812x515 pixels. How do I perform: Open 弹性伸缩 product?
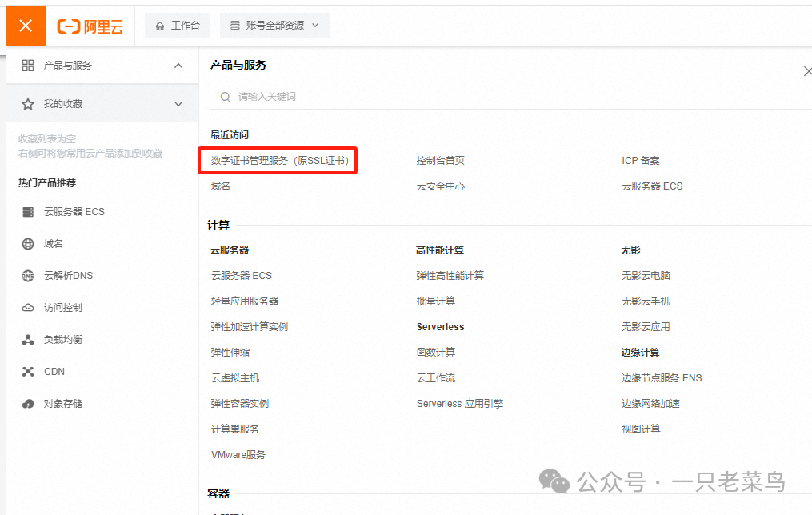230,353
